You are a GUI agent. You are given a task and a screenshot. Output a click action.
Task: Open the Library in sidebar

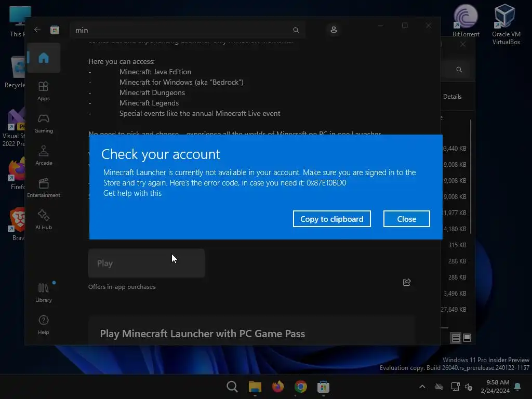[44, 292]
